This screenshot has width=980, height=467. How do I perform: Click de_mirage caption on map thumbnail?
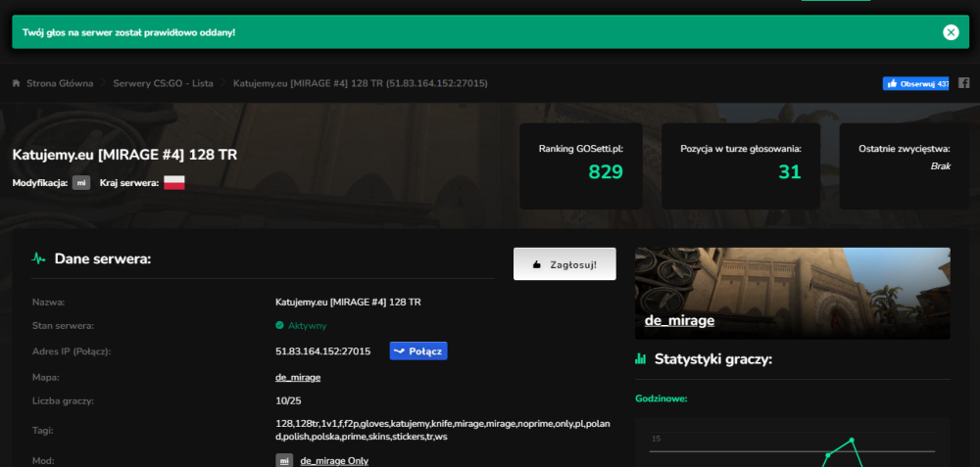[x=679, y=321]
